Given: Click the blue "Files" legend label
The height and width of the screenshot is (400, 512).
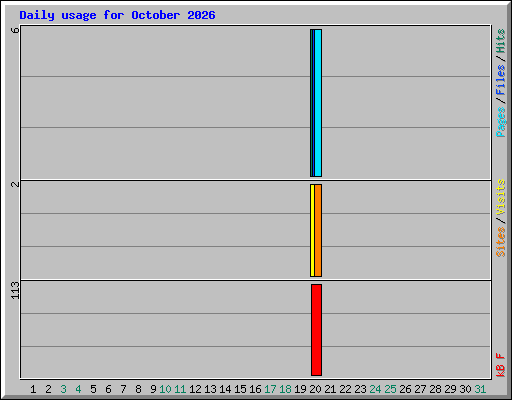Looking at the screenshot, I should (501, 80).
